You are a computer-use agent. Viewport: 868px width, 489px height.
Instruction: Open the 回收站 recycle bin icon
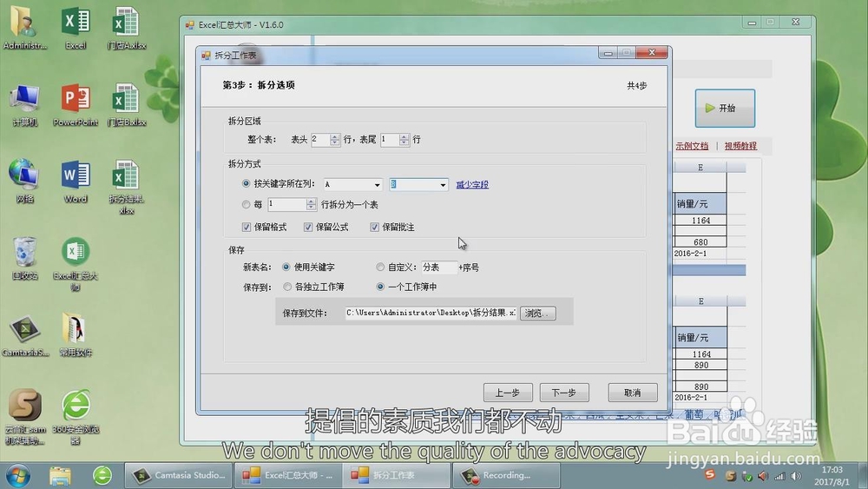[x=24, y=258]
